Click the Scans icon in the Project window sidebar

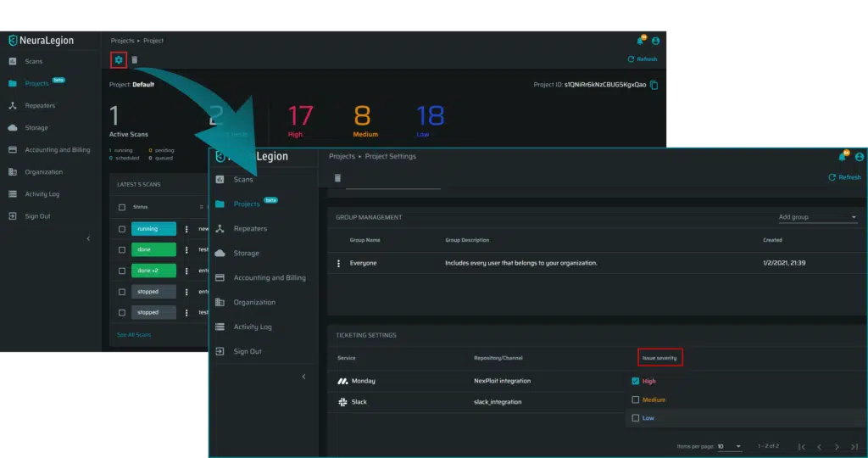click(13, 61)
